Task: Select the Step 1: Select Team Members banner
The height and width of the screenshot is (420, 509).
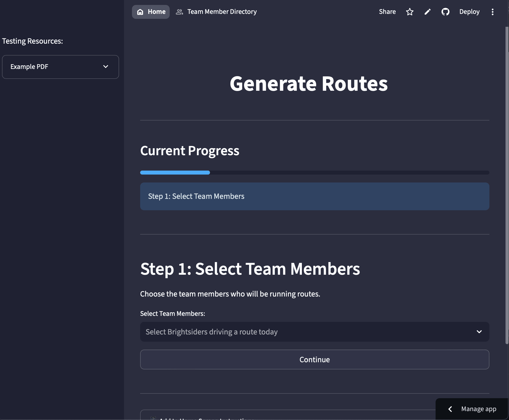Action: pyautogui.click(x=315, y=196)
